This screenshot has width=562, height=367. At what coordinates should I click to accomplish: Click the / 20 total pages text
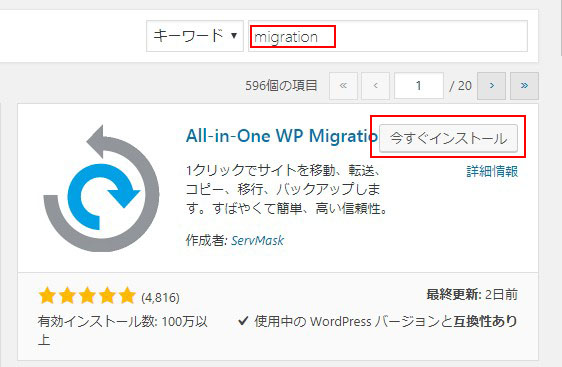point(460,86)
